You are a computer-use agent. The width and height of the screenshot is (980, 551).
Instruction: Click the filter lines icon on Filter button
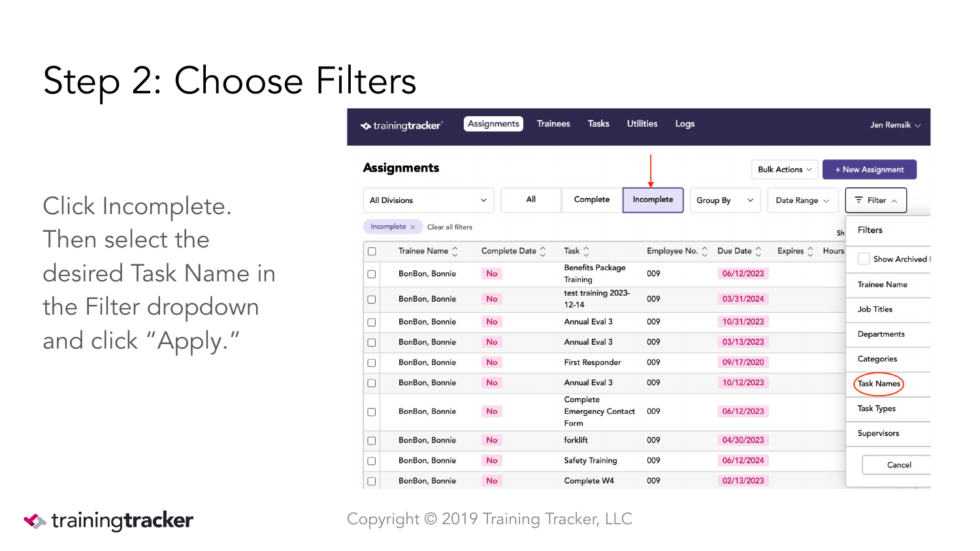pos(859,200)
